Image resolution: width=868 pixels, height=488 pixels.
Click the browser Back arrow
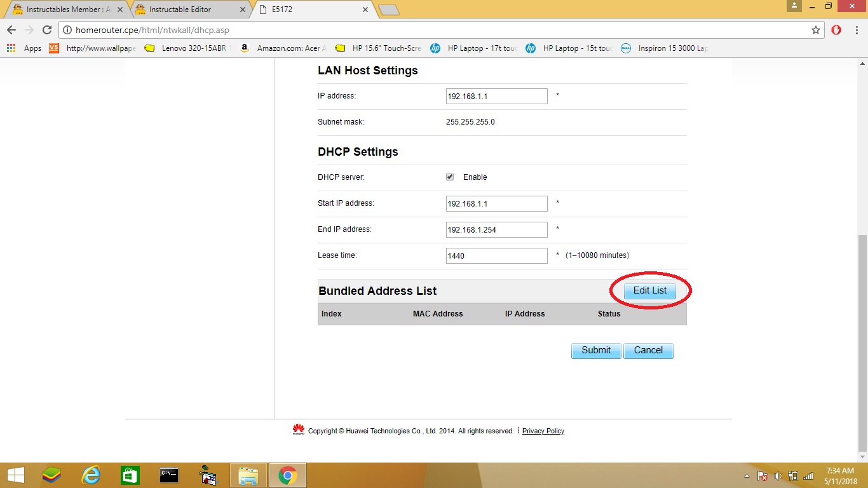click(11, 30)
